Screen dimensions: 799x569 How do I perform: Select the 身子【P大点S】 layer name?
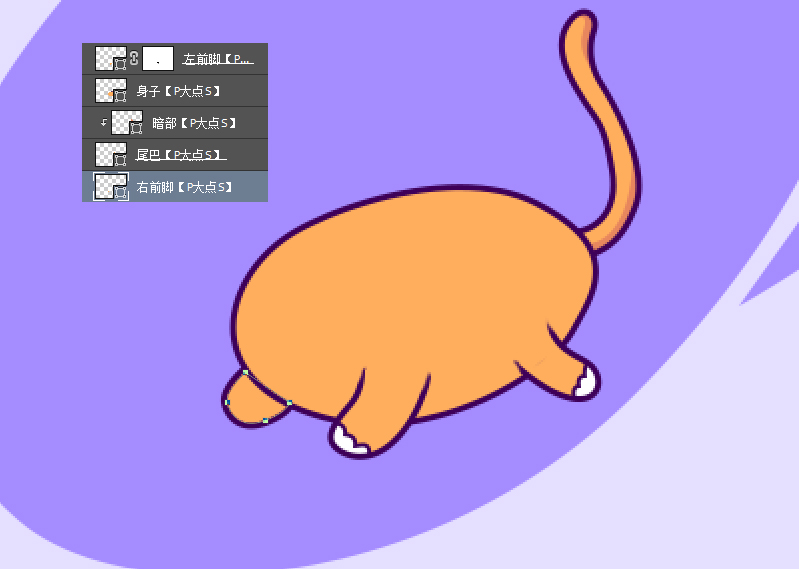[178, 91]
